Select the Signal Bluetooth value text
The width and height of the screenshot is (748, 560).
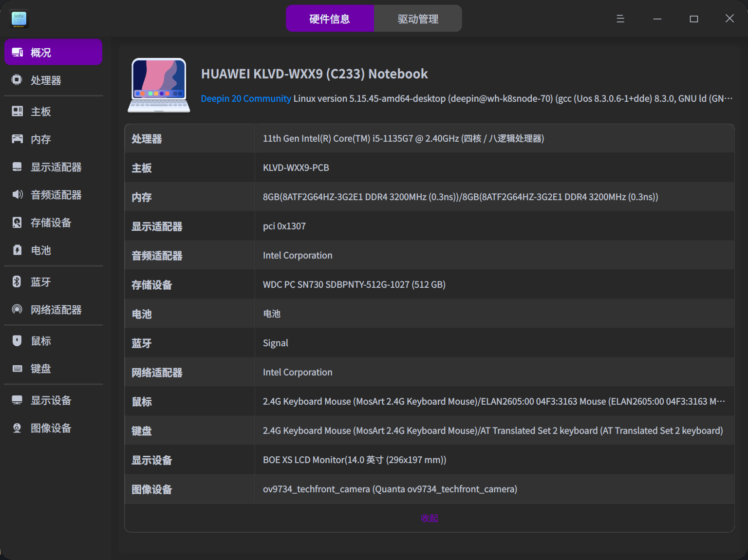click(x=276, y=343)
